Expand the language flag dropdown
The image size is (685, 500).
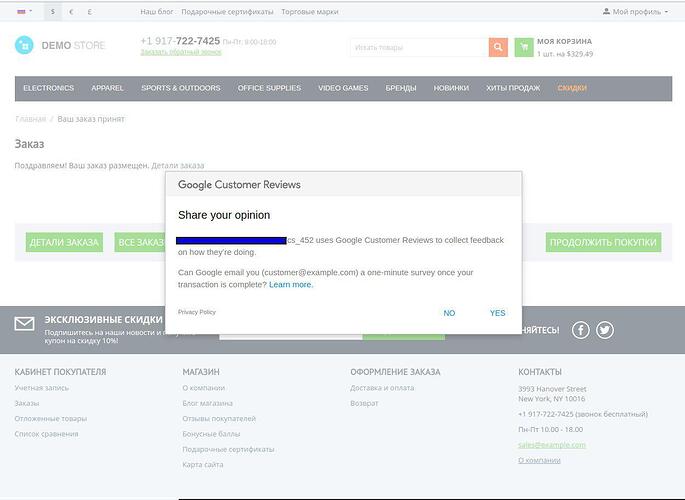tap(24, 11)
